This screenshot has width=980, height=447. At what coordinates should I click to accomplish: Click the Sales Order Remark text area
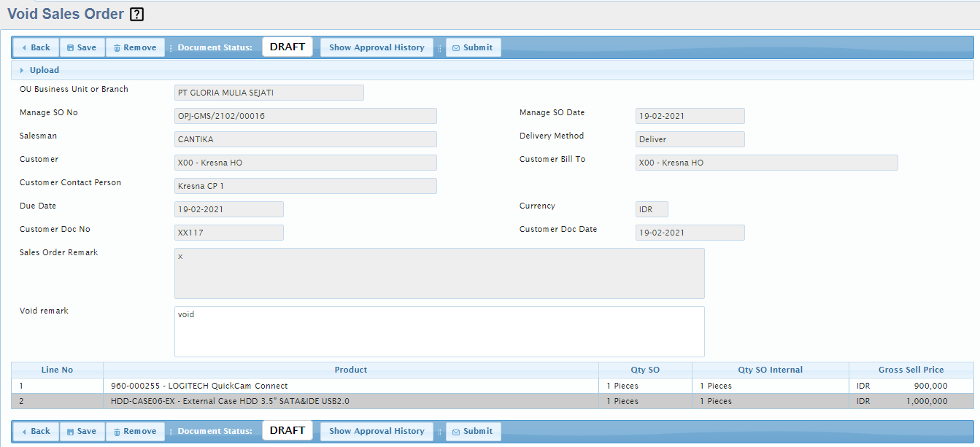point(439,273)
